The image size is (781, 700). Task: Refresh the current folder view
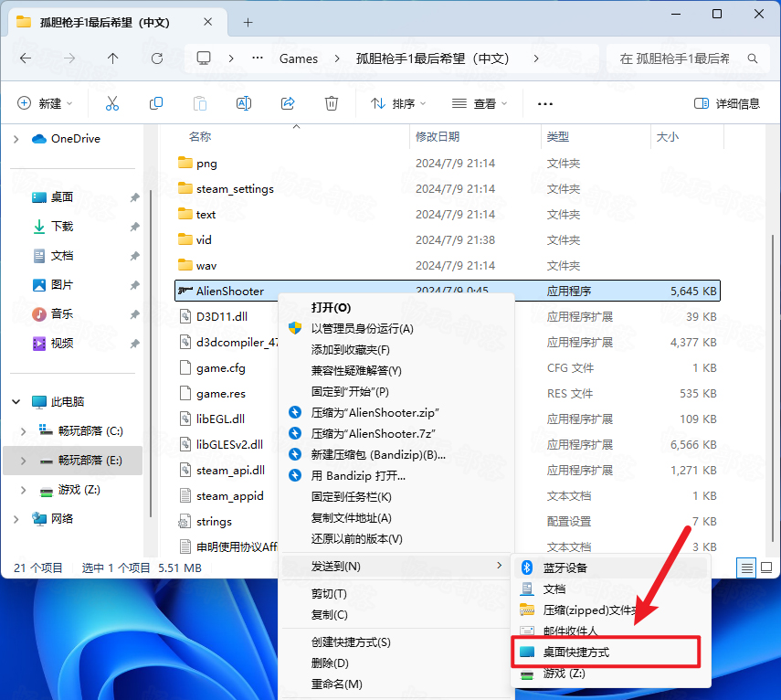157,58
